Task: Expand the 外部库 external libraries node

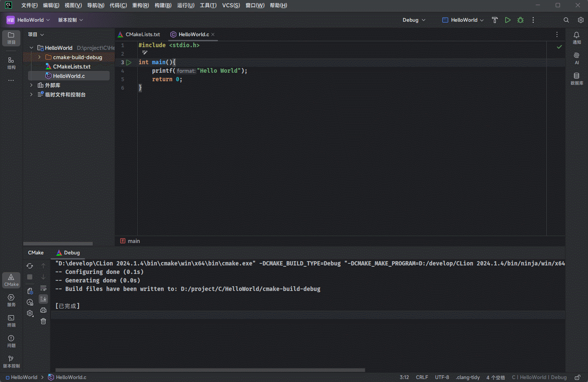Action: tap(31, 86)
